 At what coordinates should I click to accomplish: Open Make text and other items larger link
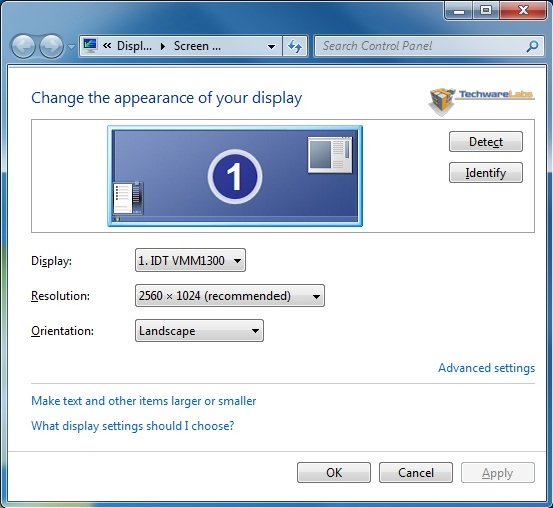click(x=144, y=401)
